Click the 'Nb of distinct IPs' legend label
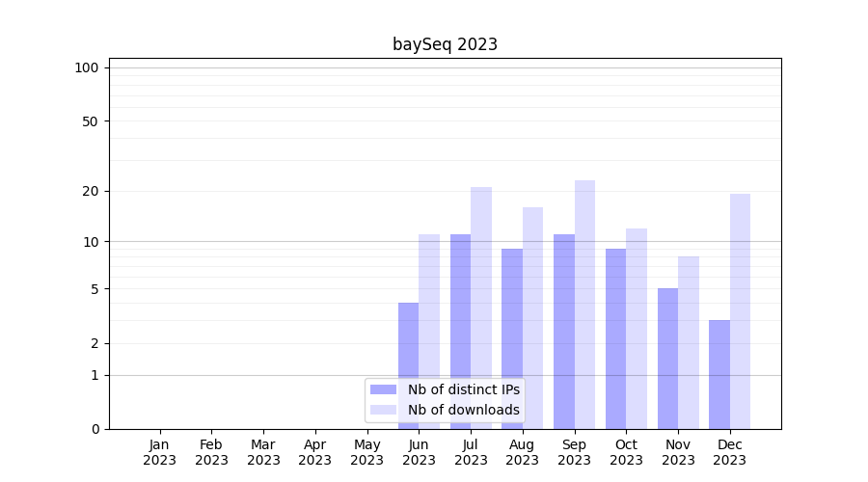This screenshot has height=482, width=868. pyautogui.click(x=463, y=389)
